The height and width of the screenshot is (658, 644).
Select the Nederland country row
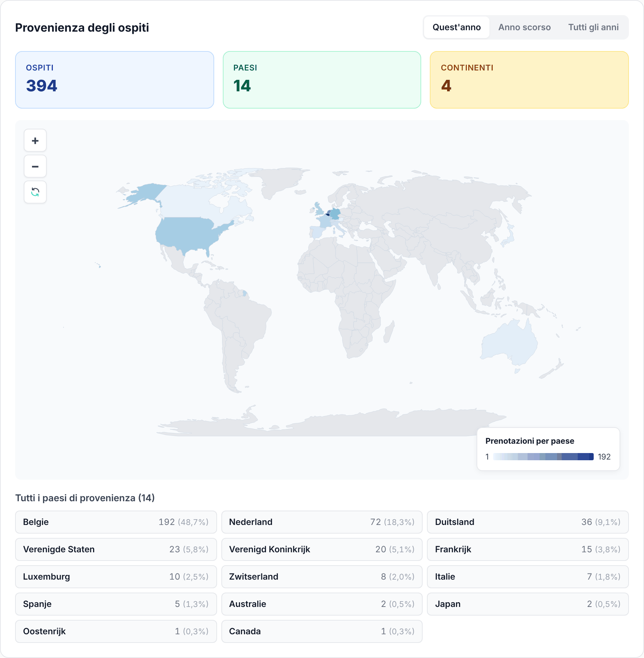point(322,522)
